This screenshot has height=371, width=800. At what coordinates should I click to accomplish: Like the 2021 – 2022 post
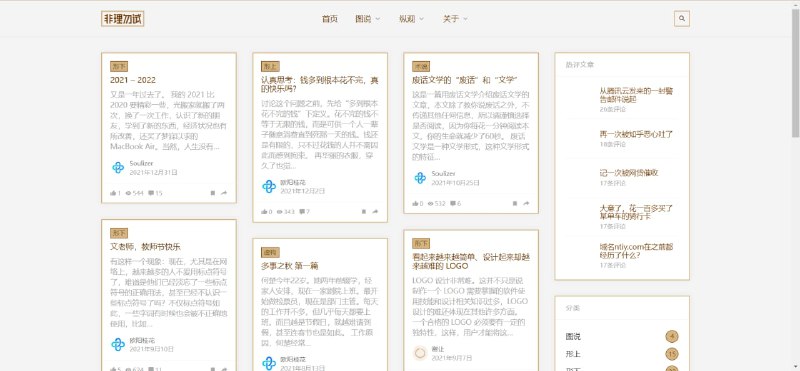[113, 193]
